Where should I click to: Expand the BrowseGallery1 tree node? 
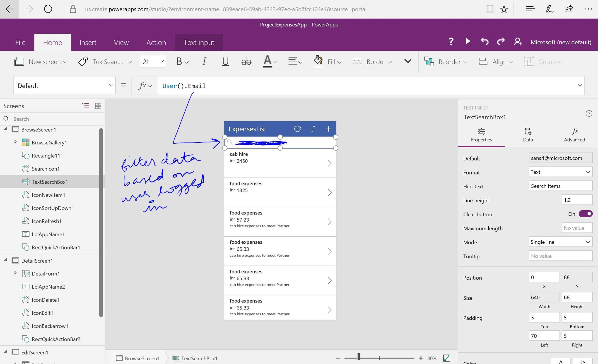15,142
